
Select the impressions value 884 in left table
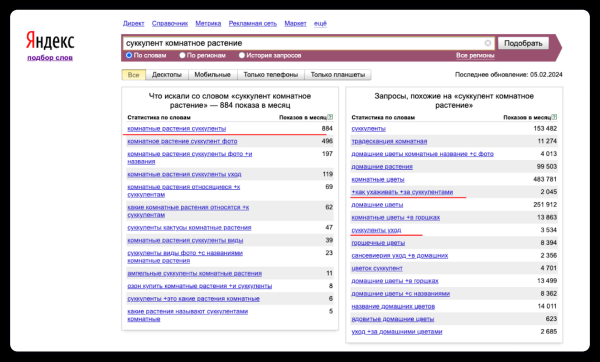327,129
